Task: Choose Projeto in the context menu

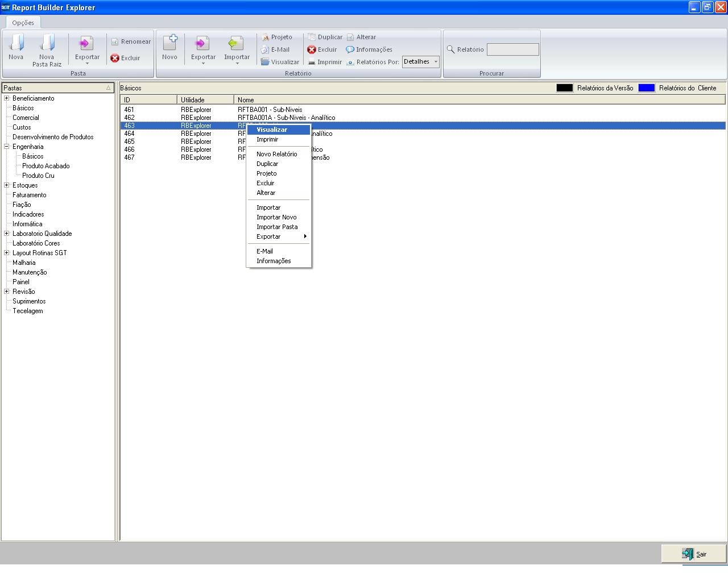Action: click(x=279, y=173)
